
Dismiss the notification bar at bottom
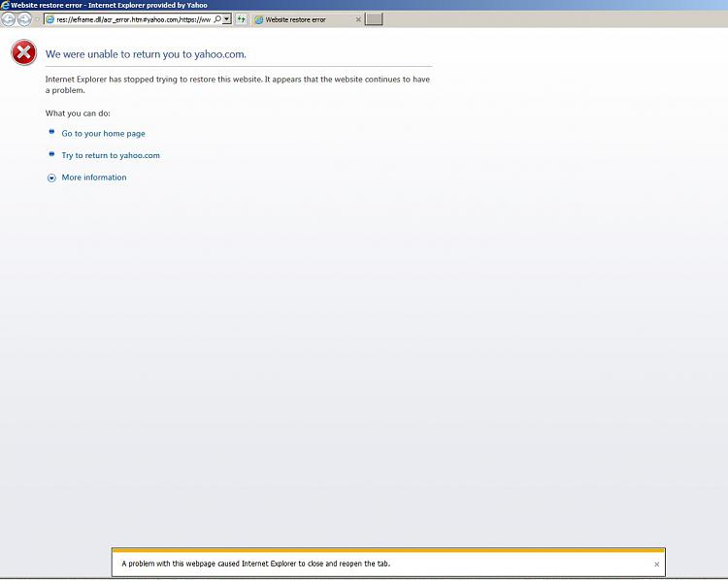point(656,564)
